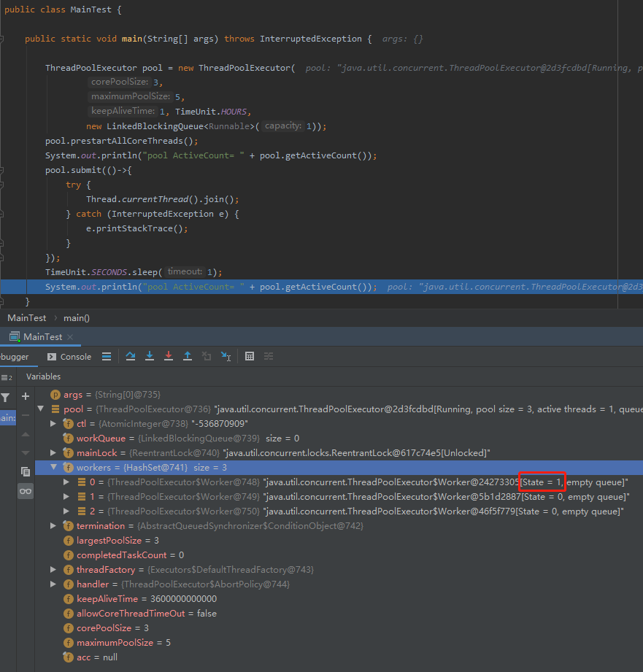Select the workQueue variable row
This screenshot has height=672, width=643.
coord(339,438)
